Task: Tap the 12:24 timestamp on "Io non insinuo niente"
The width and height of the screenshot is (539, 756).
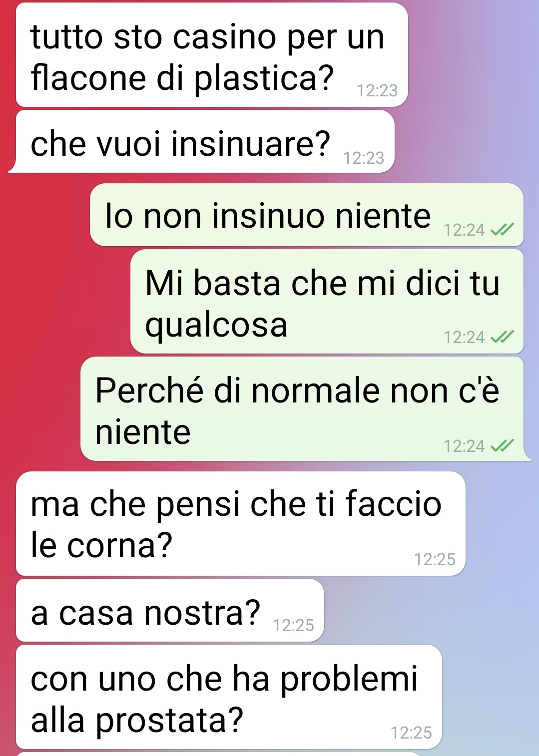Action: pyautogui.click(x=464, y=230)
